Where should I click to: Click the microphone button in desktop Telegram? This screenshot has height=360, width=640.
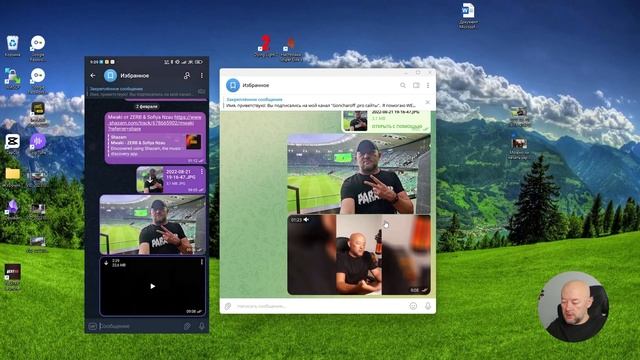point(428,306)
